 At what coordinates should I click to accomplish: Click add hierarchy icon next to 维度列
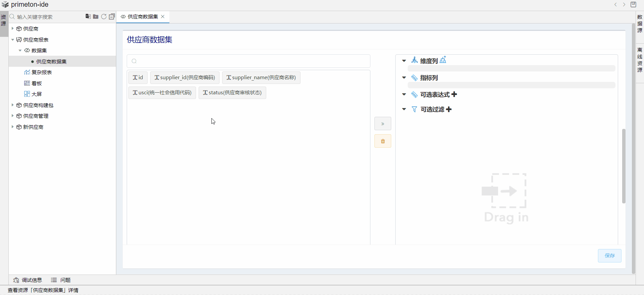click(x=443, y=60)
